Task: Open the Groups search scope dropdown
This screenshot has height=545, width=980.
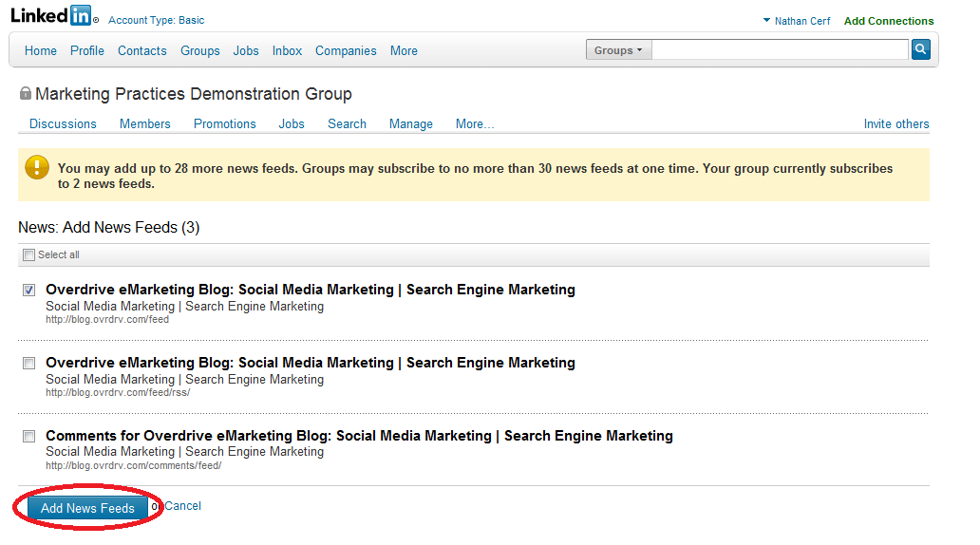Action: point(618,50)
